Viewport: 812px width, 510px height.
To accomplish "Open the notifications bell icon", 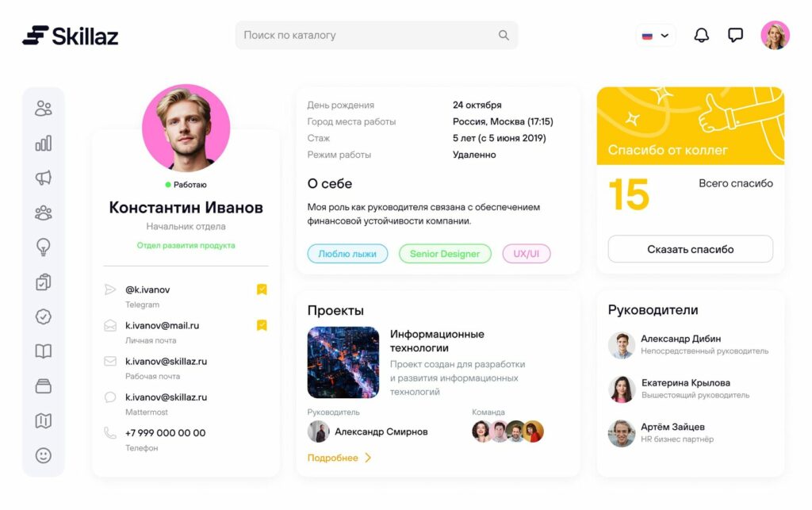I will (701, 35).
